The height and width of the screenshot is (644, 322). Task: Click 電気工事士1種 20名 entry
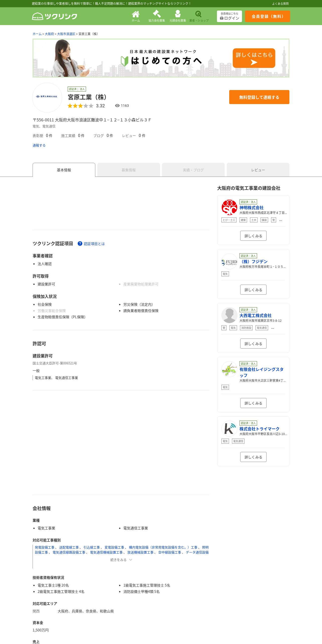[53, 585]
